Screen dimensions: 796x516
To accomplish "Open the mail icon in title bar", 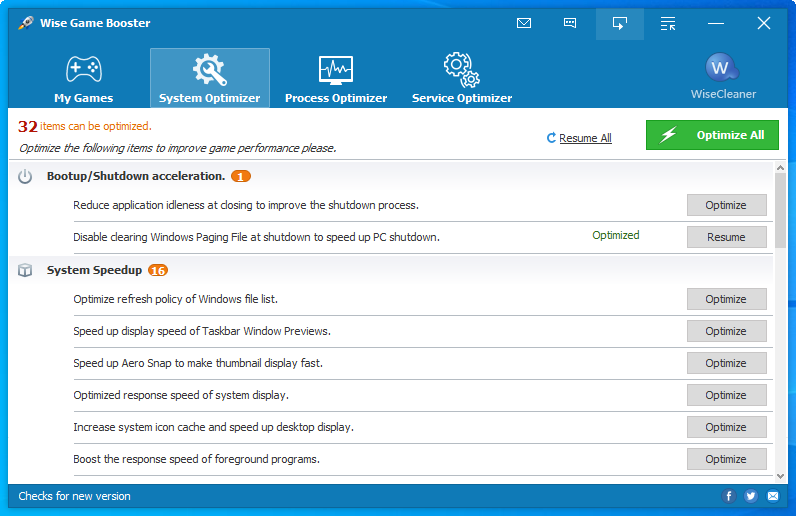I will [x=524, y=23].
